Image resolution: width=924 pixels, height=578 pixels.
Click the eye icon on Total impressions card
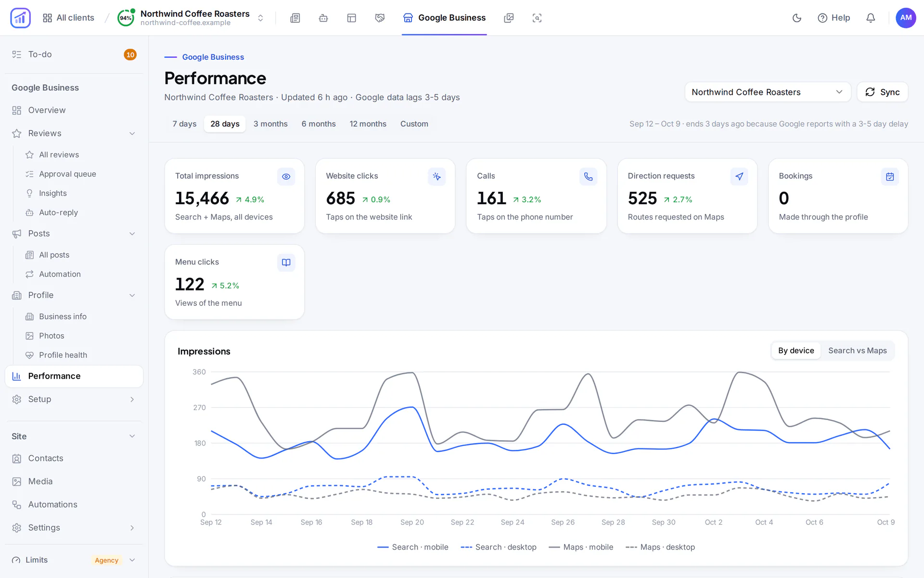[x=286, y=177]
